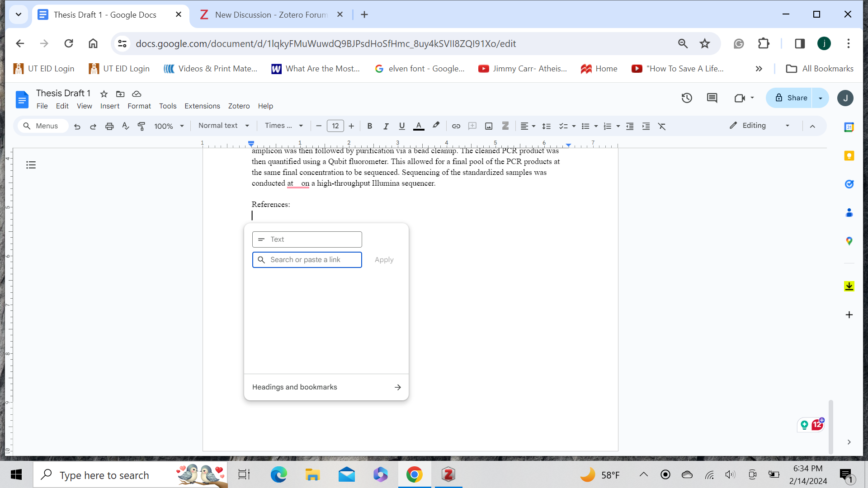Click the Add comment toolbar icon
The width and height of the screenshot is (868, 488).
pos(472,126)
